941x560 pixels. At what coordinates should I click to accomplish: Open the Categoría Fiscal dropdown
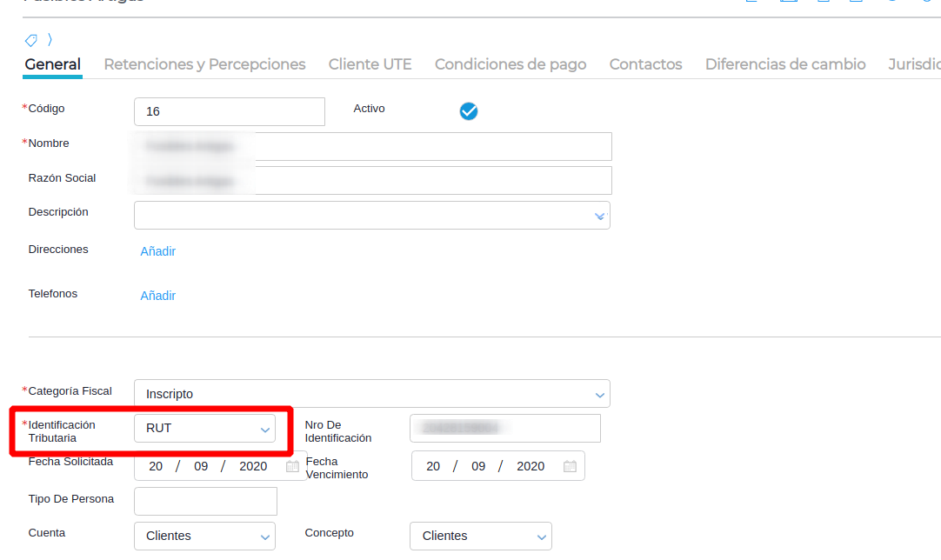372,394
